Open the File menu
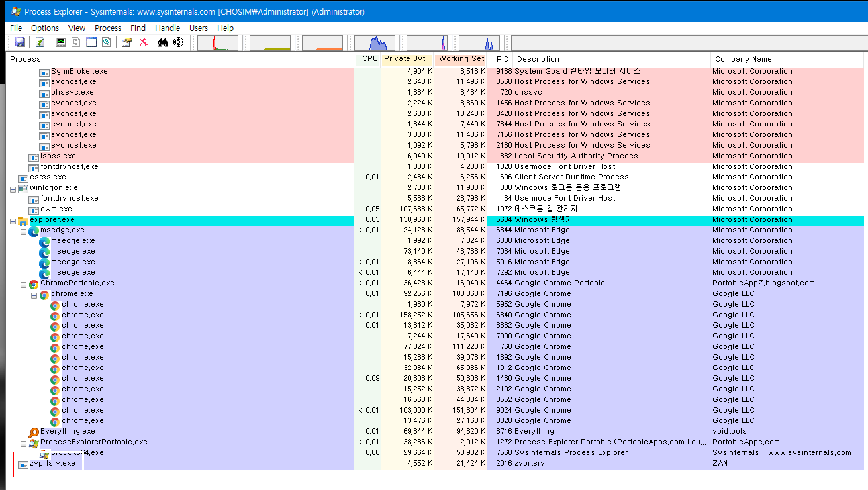 point(16,28)
